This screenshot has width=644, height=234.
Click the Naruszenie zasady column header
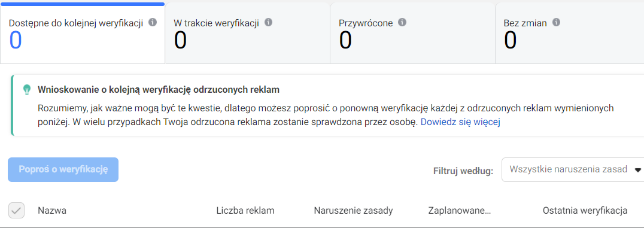[353, 211]
